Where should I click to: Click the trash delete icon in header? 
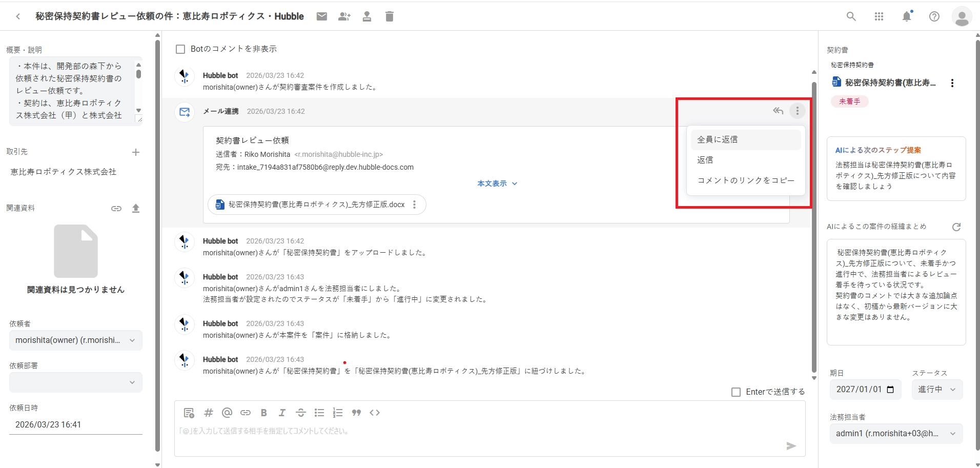point(390,16)
